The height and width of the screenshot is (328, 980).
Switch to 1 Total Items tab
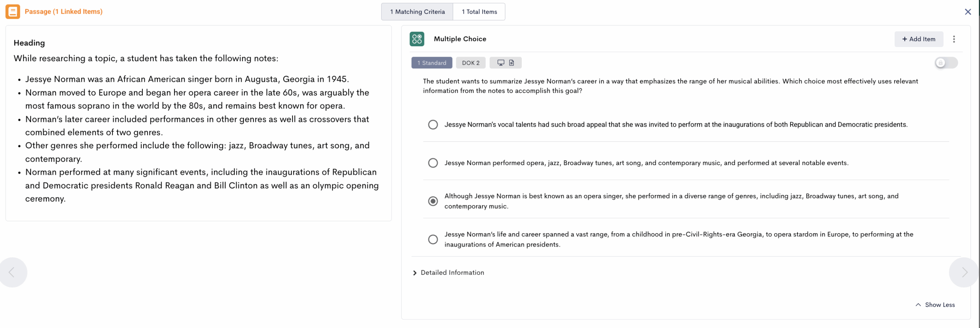click(479, 12)
